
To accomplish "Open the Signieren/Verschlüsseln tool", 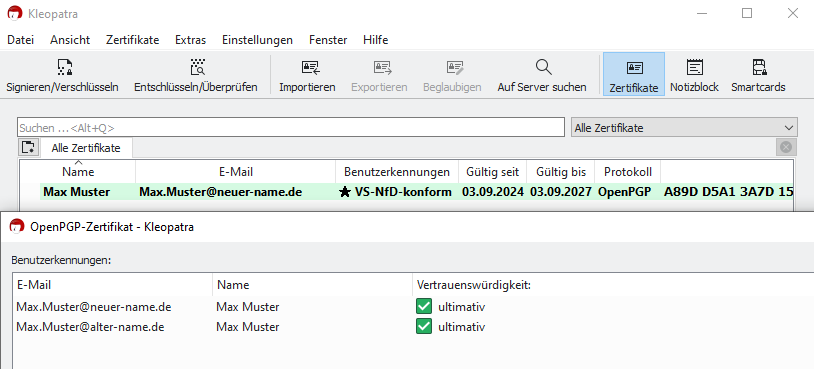I will tap(62, 75).
